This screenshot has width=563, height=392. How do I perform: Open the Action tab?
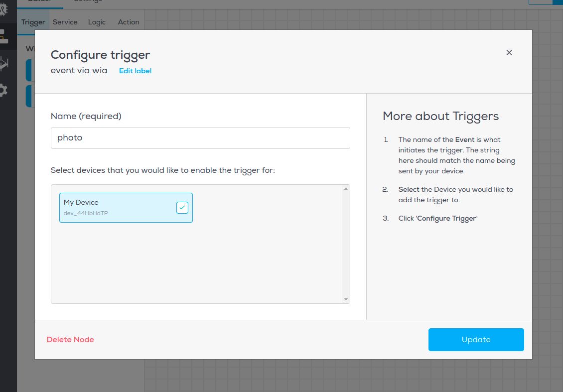[129, 22]
